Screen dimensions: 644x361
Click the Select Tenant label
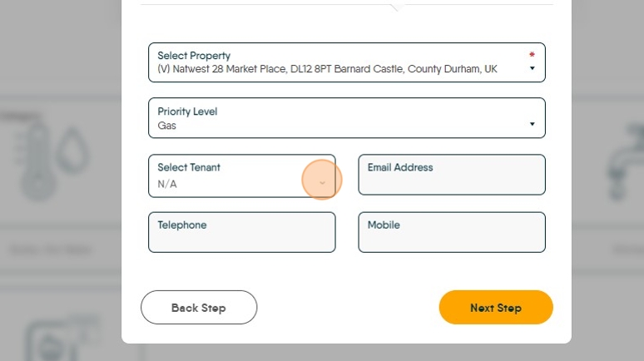(189, 167)
